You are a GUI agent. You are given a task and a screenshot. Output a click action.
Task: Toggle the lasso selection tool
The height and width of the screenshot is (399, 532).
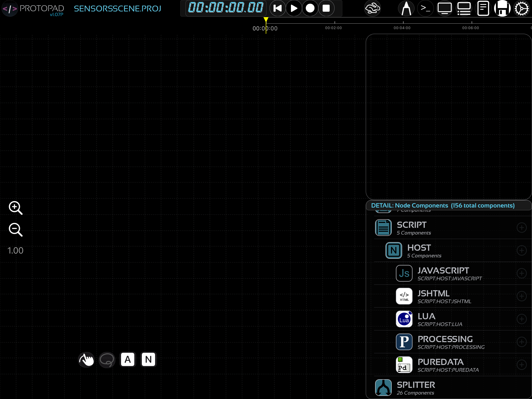point(107,360)
